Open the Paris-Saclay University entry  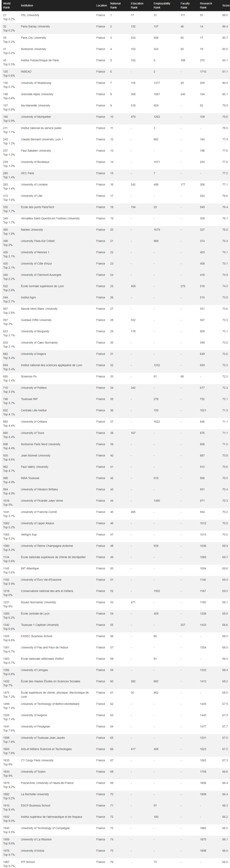point(35,26)
